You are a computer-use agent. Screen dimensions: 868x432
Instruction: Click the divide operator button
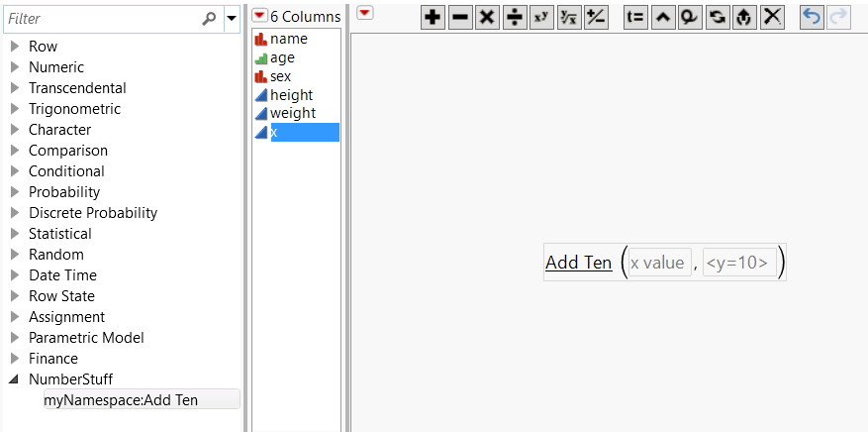click(x=515, y=18)
